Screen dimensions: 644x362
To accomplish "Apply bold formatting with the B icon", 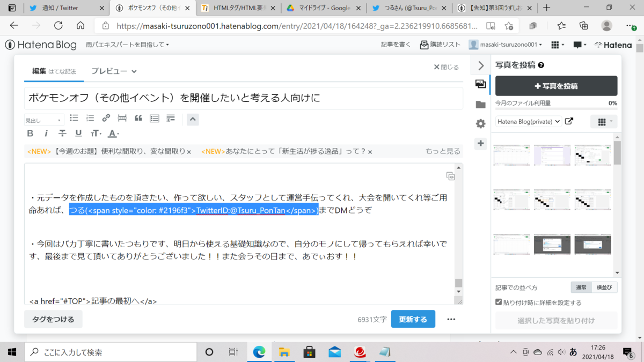I will pos(30,133).
